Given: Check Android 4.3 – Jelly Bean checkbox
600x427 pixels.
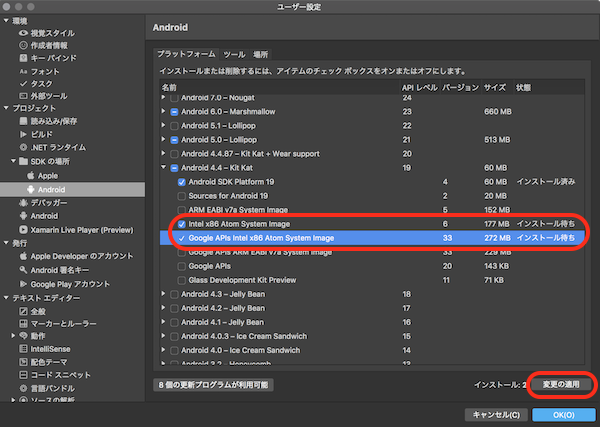Looking at the screenshot, I should tap(174, 294).
